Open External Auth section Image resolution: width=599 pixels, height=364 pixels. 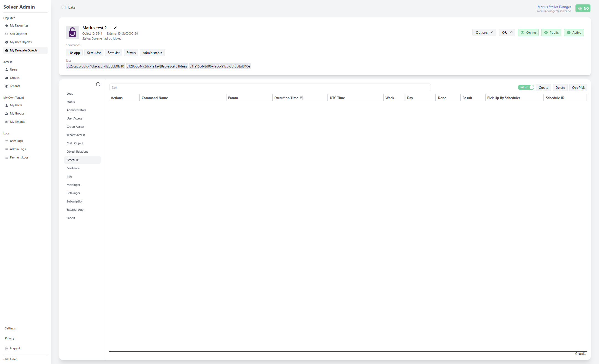pyautogui.click(x=82, y=210)
